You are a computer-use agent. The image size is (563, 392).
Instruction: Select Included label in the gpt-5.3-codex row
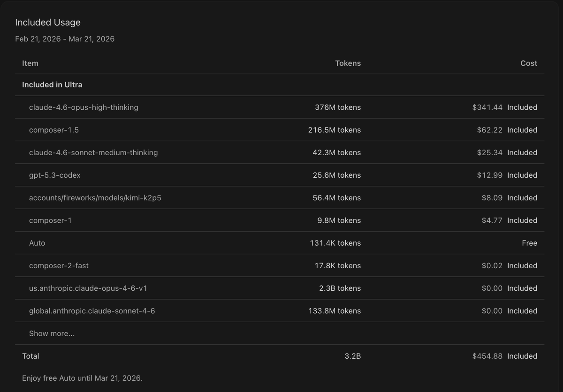point(522,175)
